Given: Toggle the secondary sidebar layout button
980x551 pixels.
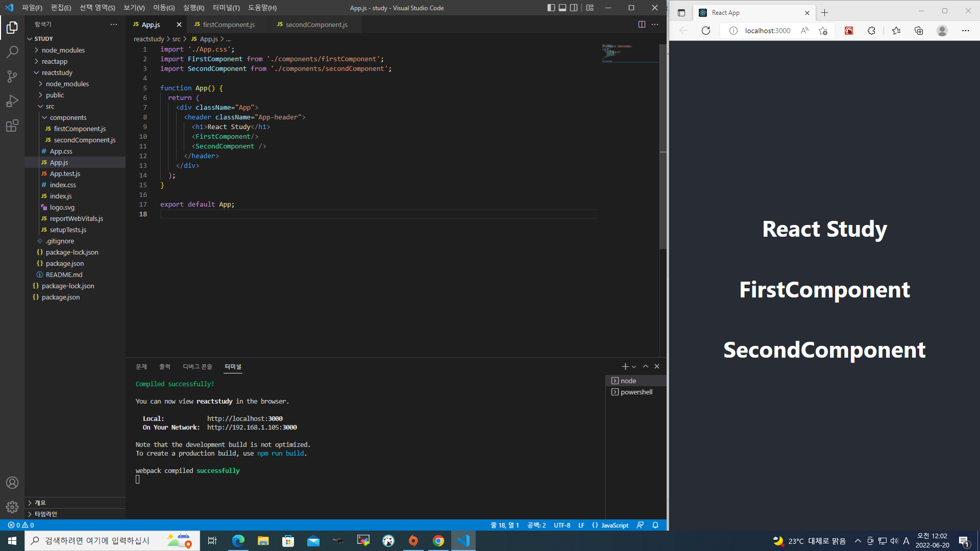Looking at the screenshot, I should [x=574, y=8].
